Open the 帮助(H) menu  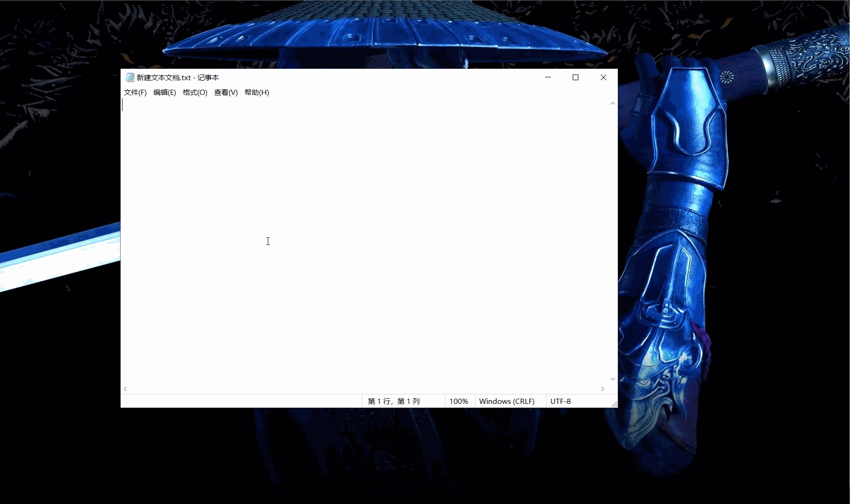pos(256,93)
